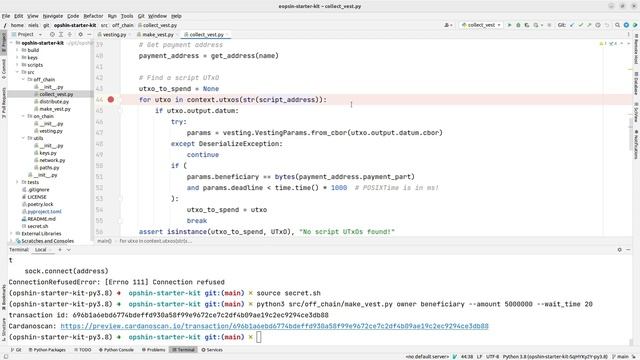Open the Tools menu
Image resolution: width=640 pixels, height=360 pixels.
[127, 16]
